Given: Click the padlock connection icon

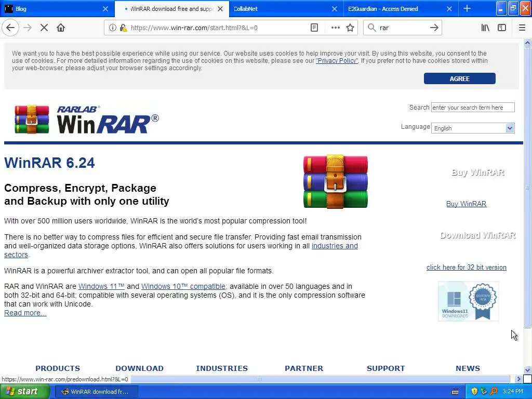Looking at the screenshot, I should click(x=123, y=28).
